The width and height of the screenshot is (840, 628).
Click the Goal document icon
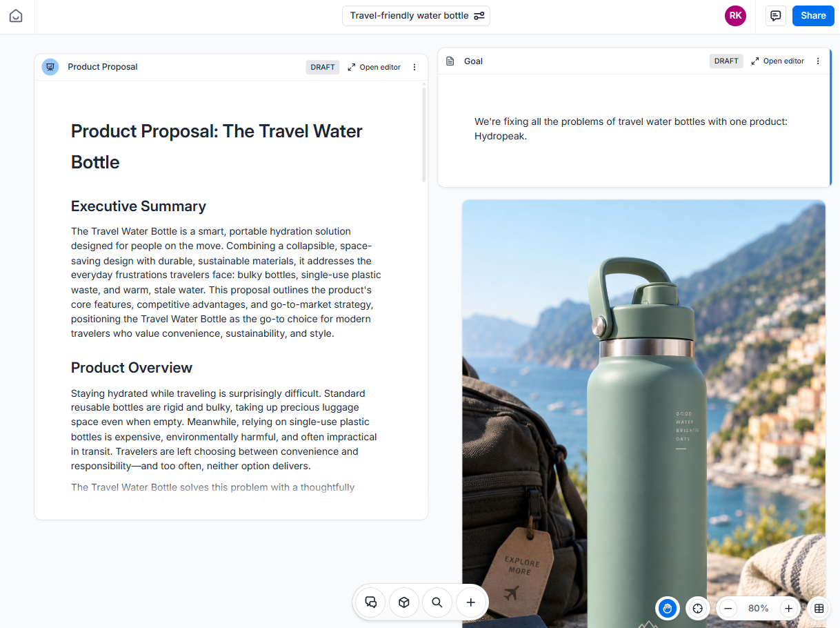pyautogui.click(x=450, y=61)
